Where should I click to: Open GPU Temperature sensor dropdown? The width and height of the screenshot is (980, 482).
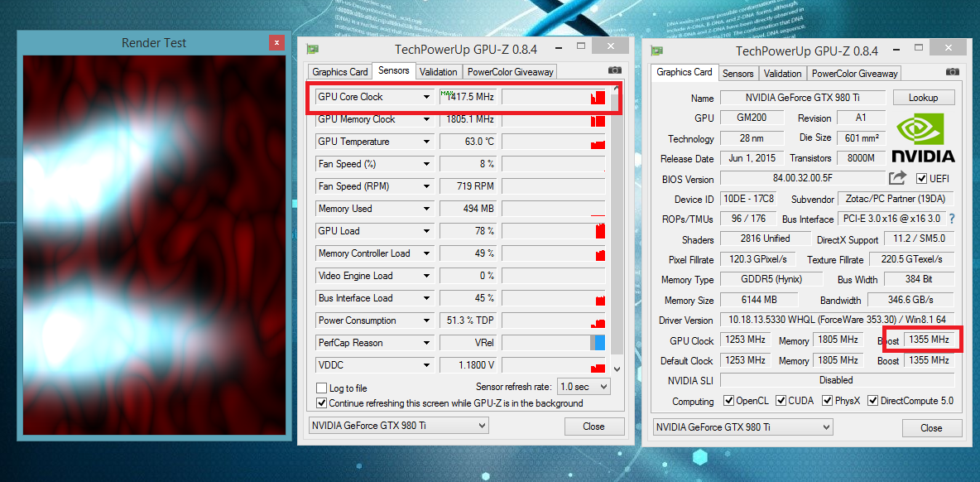point(427,142)
